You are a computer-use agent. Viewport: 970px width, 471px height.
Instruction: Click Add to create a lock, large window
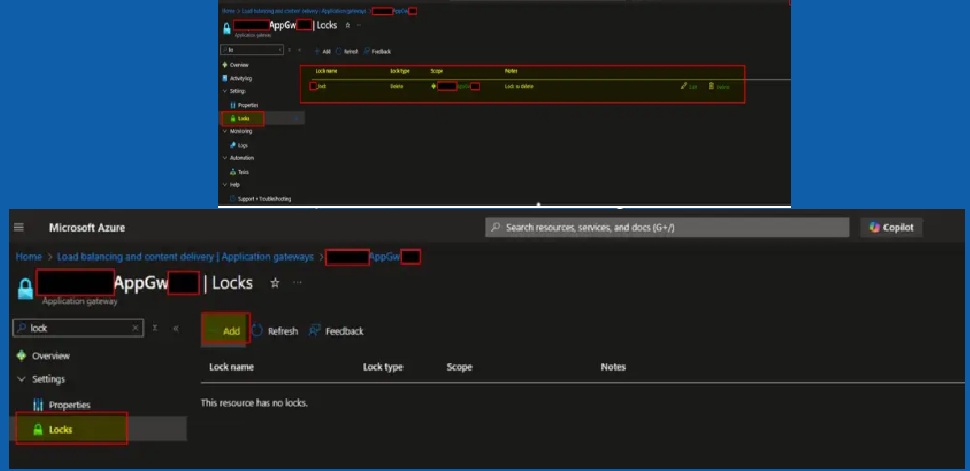click(x=226, y=331)
